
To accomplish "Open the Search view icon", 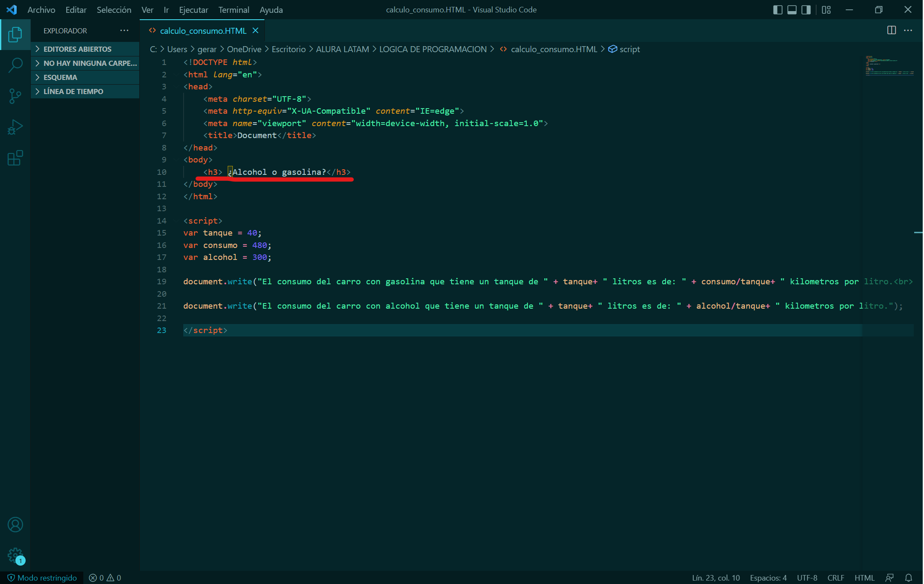I will pos(15,65).
